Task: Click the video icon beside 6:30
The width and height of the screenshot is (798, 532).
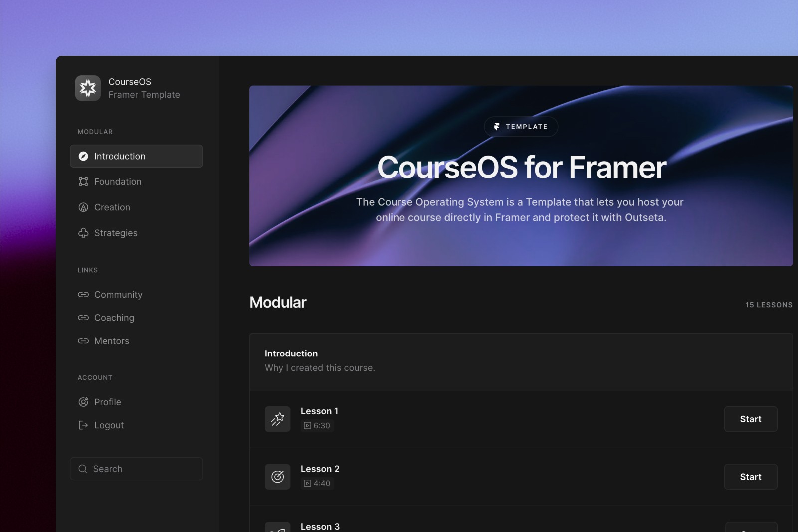Action: point(307,426)
